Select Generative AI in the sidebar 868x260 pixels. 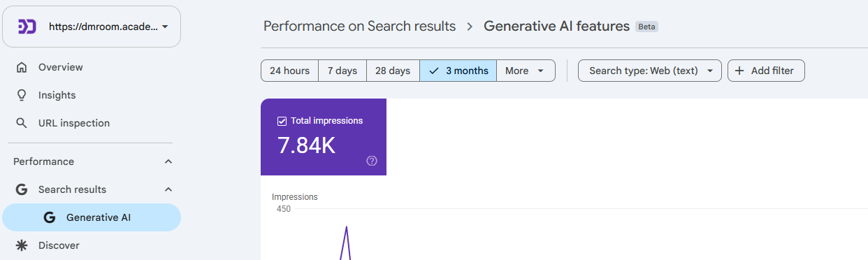92,217
